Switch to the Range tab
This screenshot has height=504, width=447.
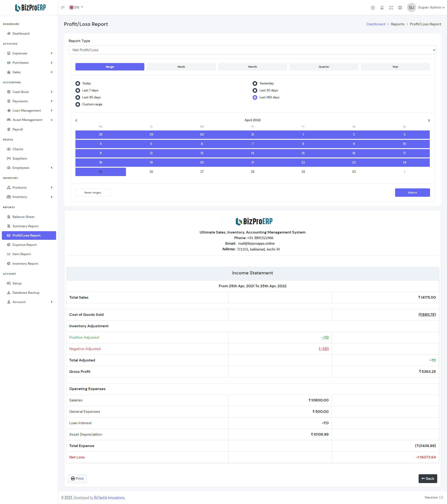(110, 67)
